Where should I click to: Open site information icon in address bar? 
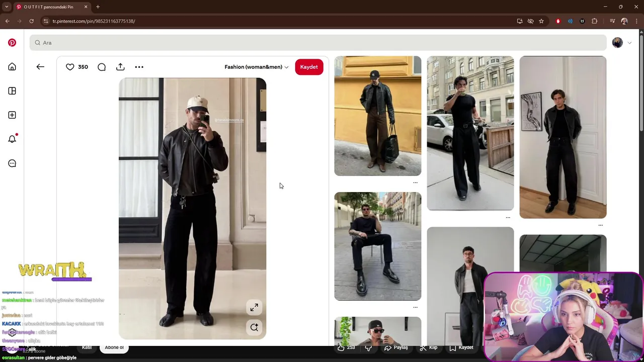46,21
